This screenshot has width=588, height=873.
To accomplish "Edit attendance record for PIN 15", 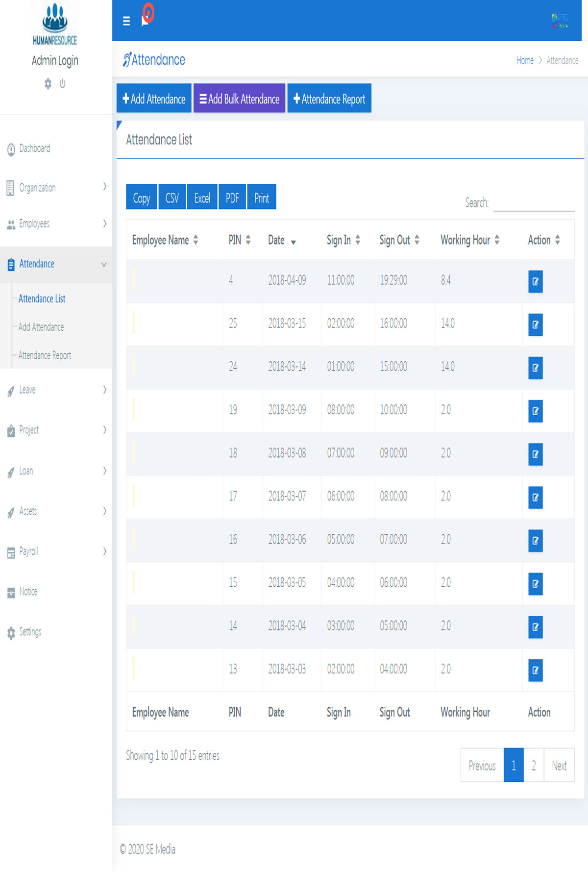I will [535, 584].
